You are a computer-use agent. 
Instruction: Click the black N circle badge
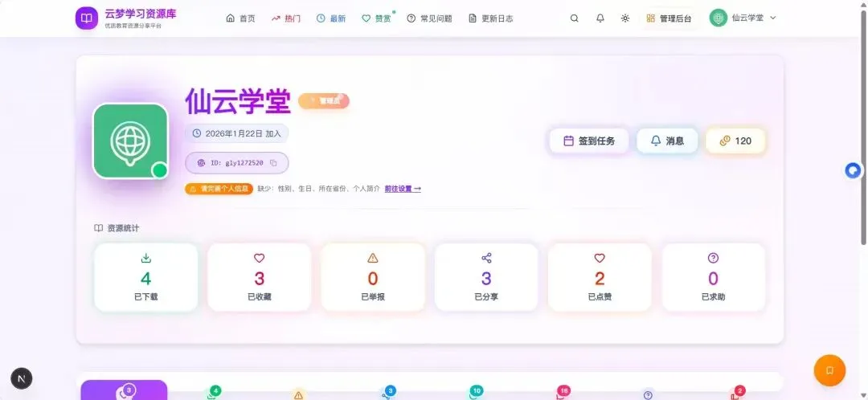tap(22, 378)
